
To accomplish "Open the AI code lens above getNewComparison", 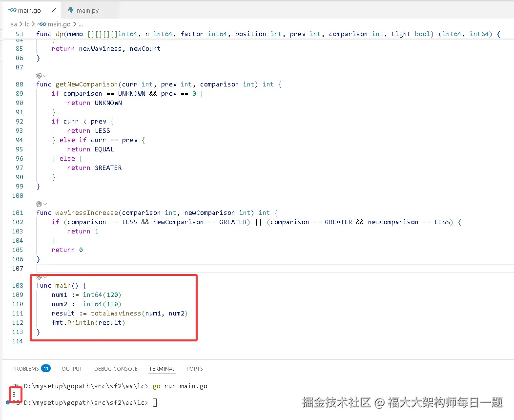I will [39, 76].
